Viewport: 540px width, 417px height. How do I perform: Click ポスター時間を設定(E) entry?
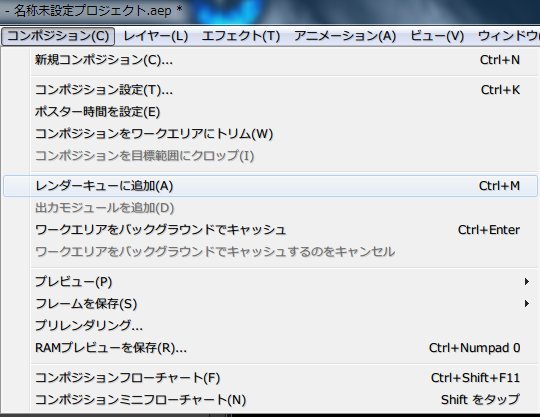270,112
